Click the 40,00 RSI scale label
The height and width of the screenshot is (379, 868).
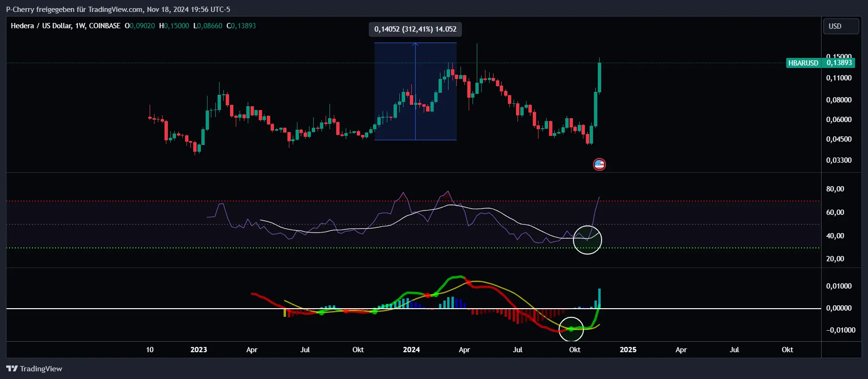(835, 236)
